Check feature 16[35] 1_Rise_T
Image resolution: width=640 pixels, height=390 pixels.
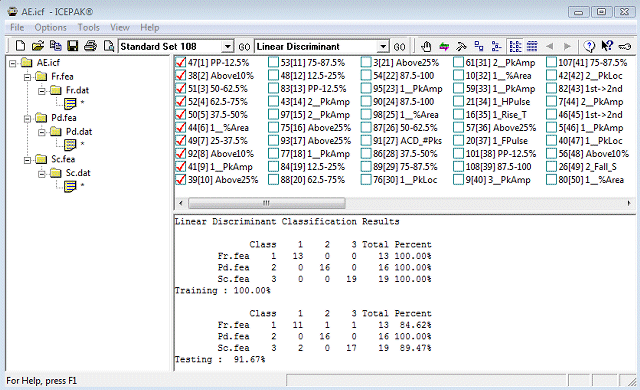click(x=459, y=115)
